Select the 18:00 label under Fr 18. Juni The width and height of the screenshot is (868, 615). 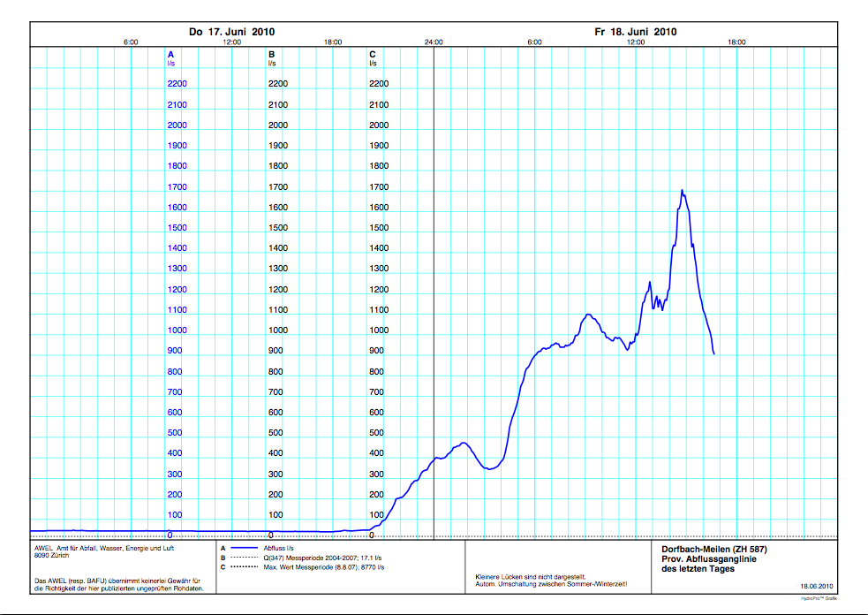(736, 42)
